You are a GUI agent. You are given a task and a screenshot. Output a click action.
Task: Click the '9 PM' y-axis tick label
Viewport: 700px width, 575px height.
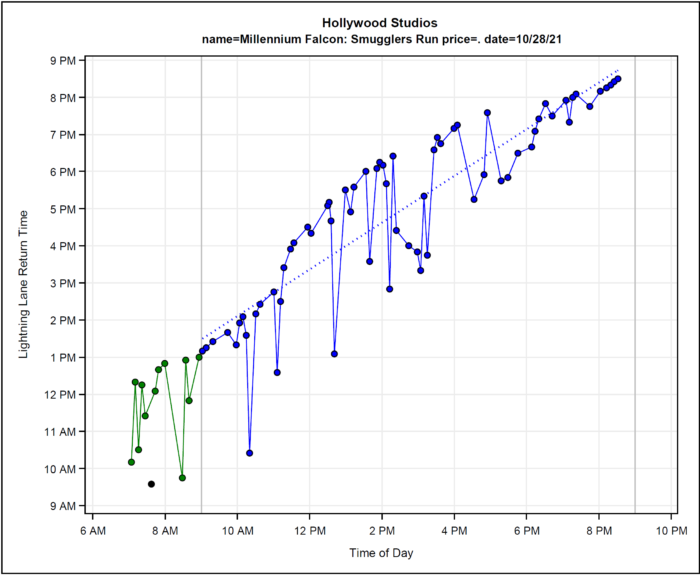point(63,61)
